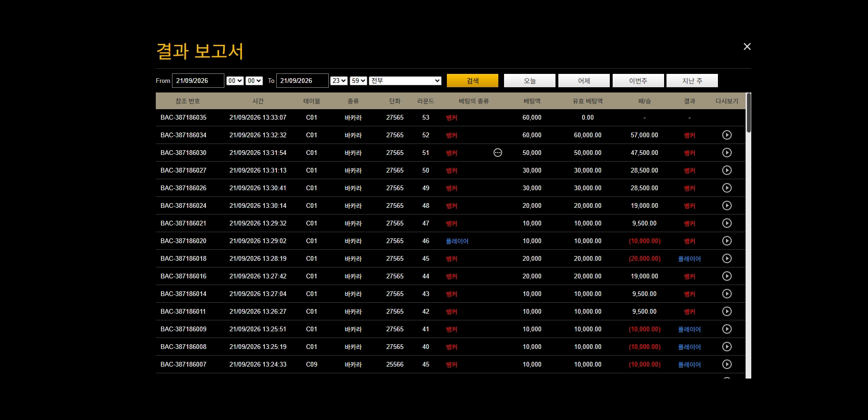Screen dimensions: 868x420
Task: Click the 플레이어 bet type in BAC-387186020 row
Action: click(x=457, y=241)
